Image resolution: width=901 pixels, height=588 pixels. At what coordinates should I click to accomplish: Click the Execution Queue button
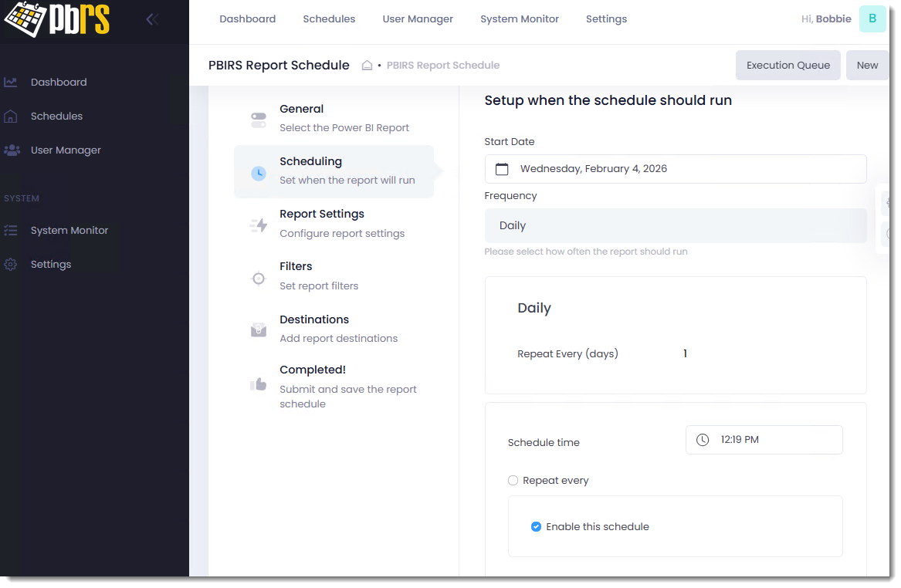coord(788,66)
